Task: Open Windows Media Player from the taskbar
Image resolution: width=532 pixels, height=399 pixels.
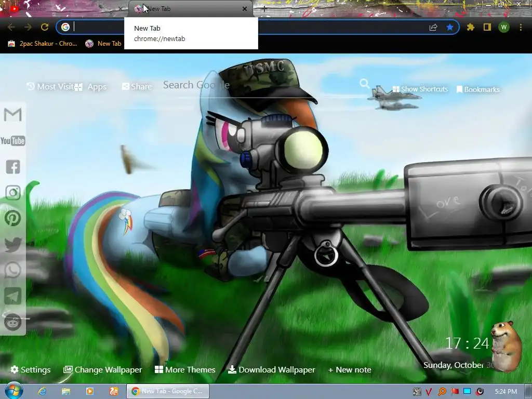Action: pos(89,391)
